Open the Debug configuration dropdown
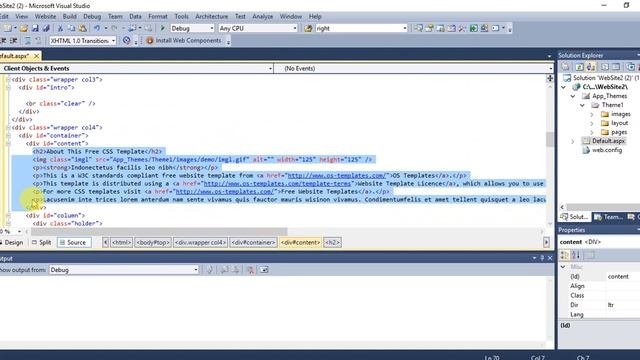The height and width of the screenshot is (360, 640). 211,28
